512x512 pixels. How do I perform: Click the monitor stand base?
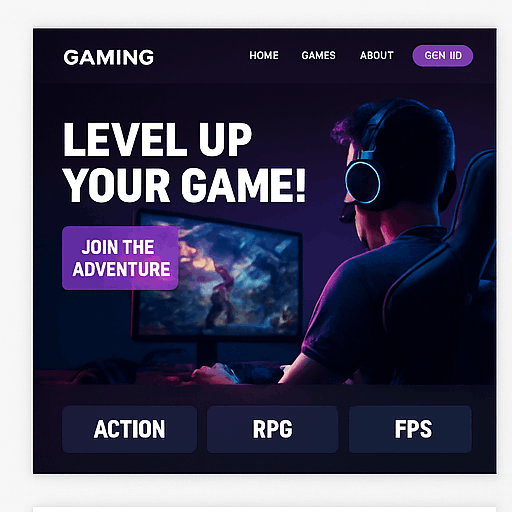(207, 355)
